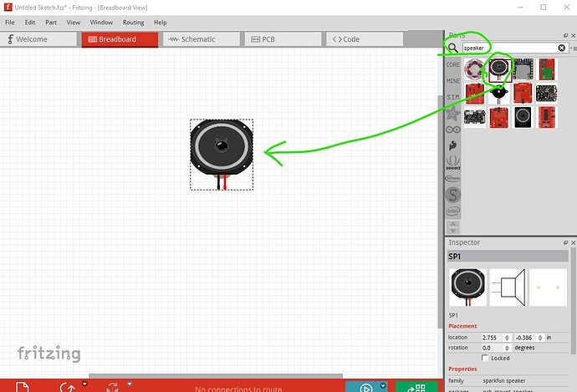The width and height of the screenshot is (577, 392).
Task: Open the Parts panel options dropdown
Action: coord(569,48)
